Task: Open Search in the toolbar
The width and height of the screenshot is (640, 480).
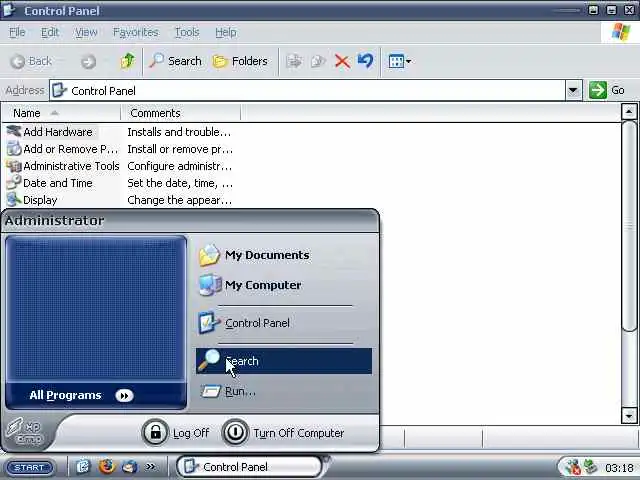Action: (175, 61)
